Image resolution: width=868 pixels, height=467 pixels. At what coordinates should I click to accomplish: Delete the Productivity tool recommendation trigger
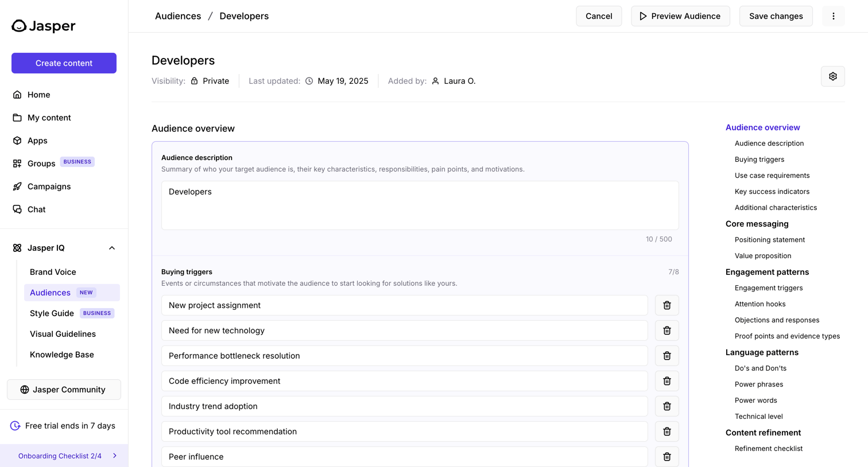click(667, 431)
